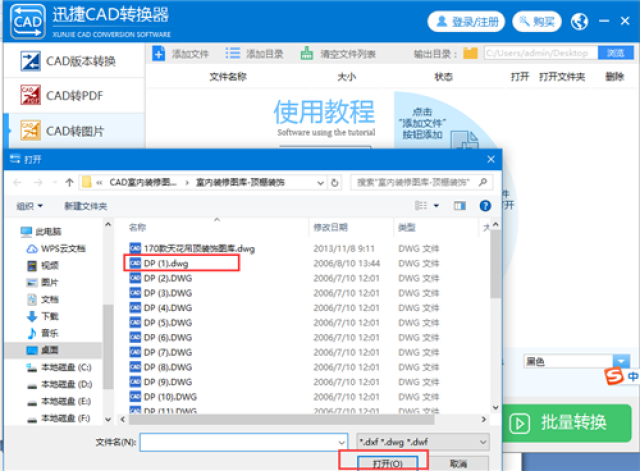Viewport: 640px width, 471px height.
Task: Click the horizontal scrollbar in file list
Action: 282,419
